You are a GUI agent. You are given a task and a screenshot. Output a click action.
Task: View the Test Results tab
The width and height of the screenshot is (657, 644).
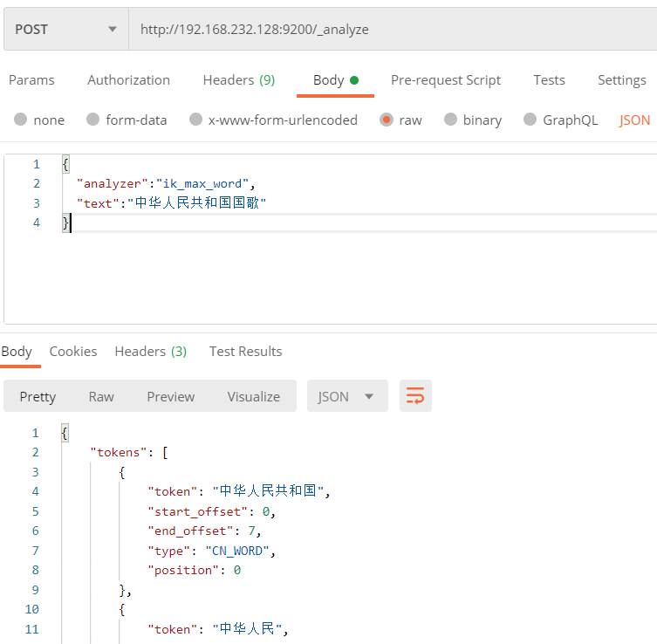(245, 352)
